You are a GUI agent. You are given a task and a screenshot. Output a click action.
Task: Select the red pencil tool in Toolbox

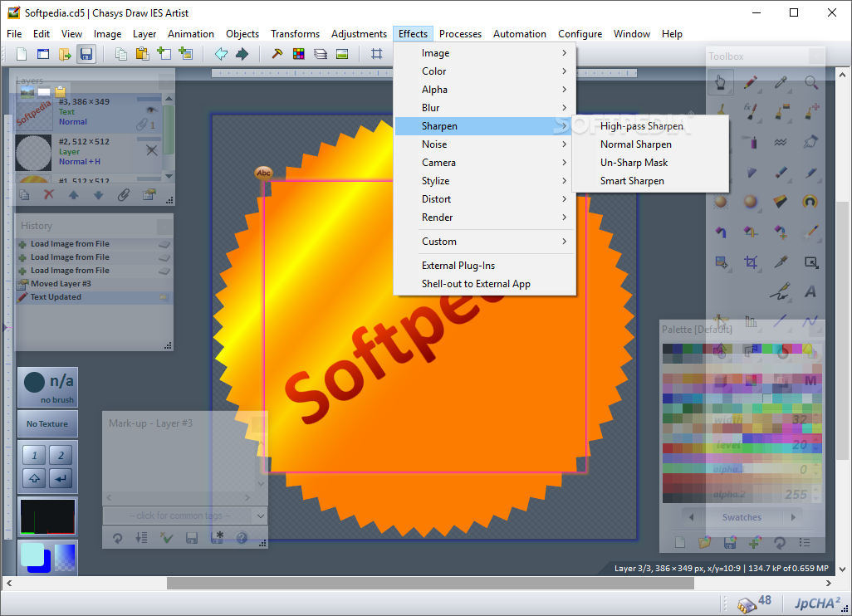(751, 82)
